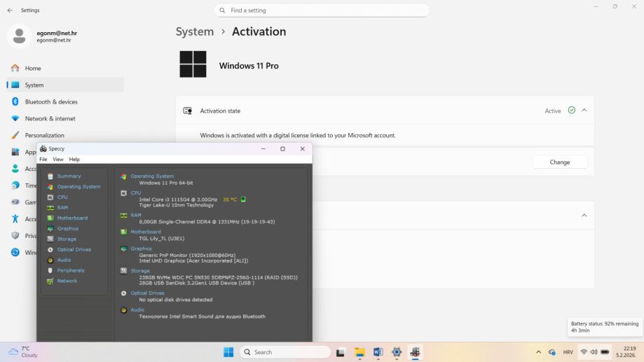Image resolution: width=644 pixels, height=362 pixels.
Task: Select CPU in Speccy sidebar
Action: 62,197
